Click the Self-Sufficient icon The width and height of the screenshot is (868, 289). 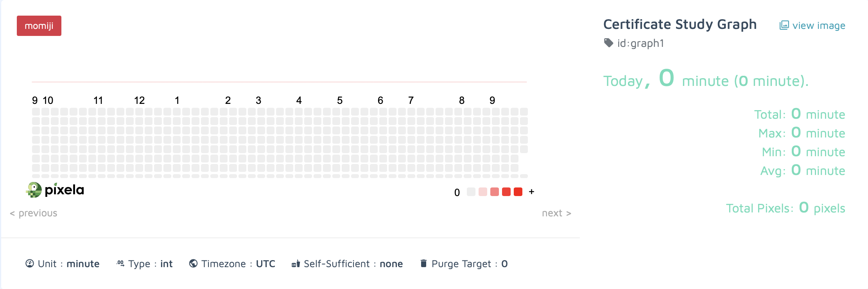(x=296, y=264)
